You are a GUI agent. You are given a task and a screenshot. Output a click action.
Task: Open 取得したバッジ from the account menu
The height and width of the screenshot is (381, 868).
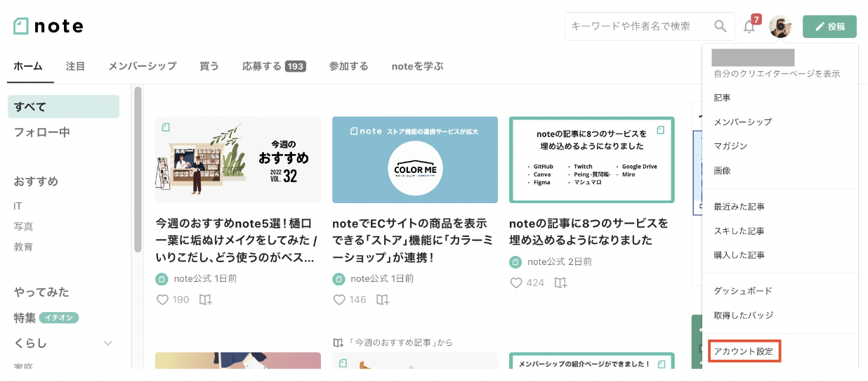click(x=744, y=315)
